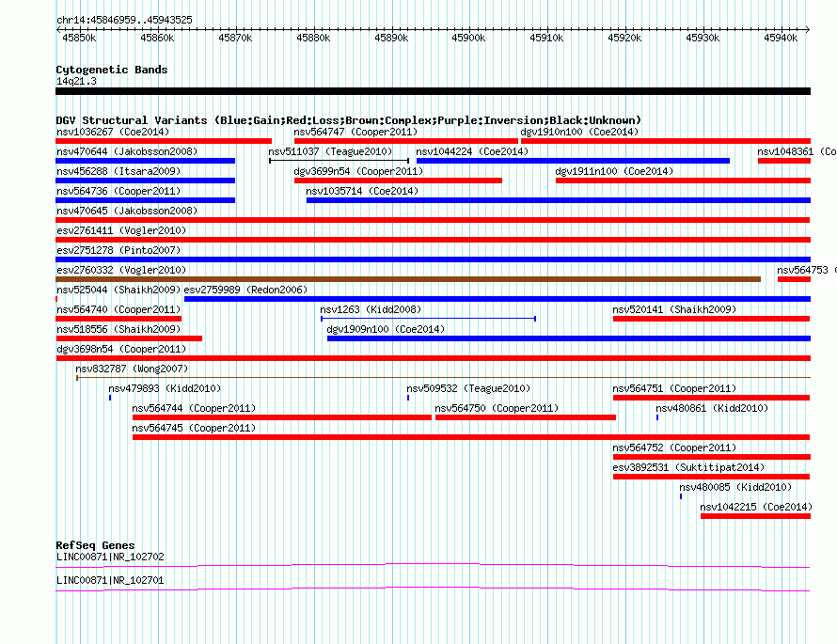The image size is (837, 644).
Task: Click esv3892531 (Suktitipat2014) label
Action: 688,467
